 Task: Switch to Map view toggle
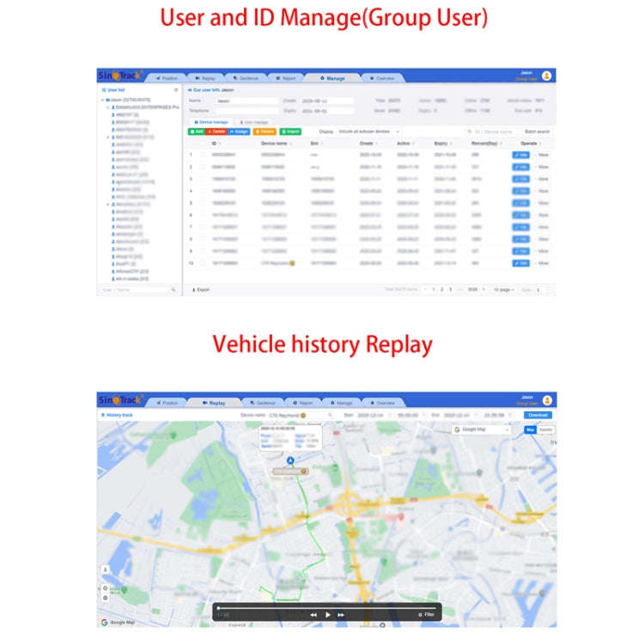click(531, 429)
